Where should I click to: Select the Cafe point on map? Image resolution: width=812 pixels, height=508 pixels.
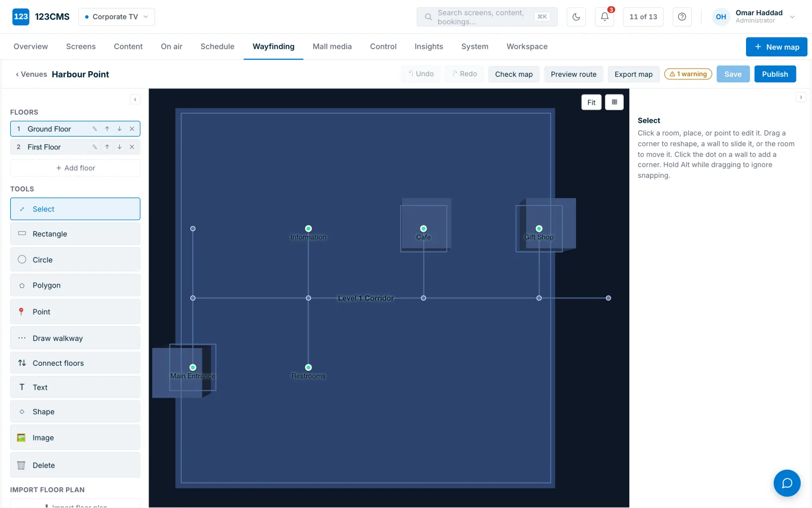click(x=423, y=229)
